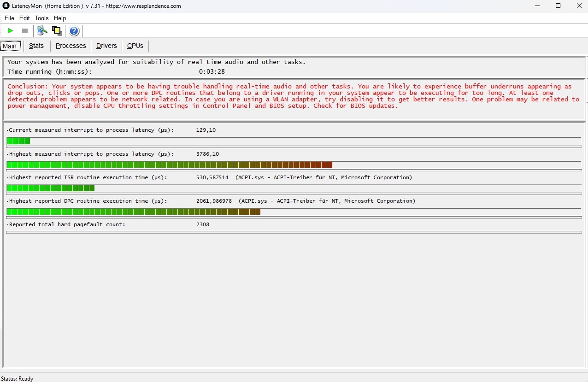Screen dimensions: 588x382
Task: Open the Help menu
Action: click(60, 18)
